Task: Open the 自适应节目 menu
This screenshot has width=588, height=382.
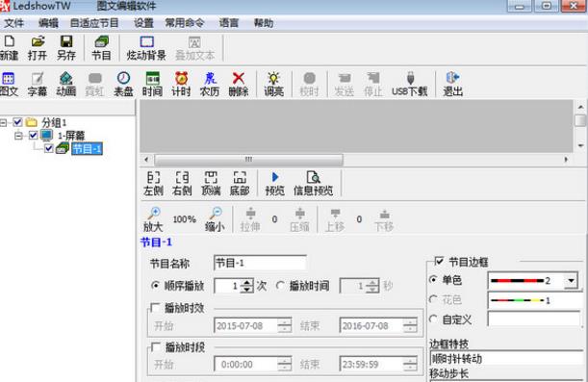Action: (x=94, y=23)
